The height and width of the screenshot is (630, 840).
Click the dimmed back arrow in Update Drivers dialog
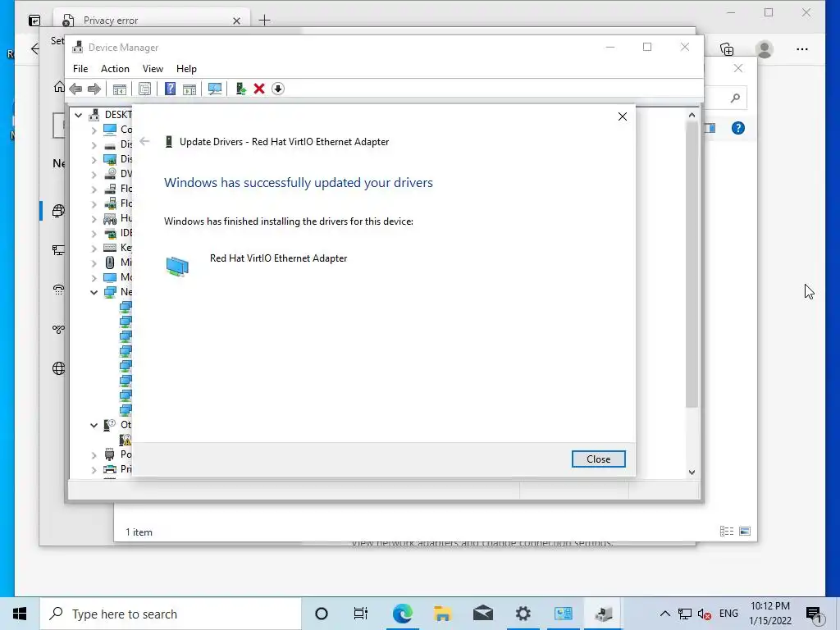(x=144, y=141)
